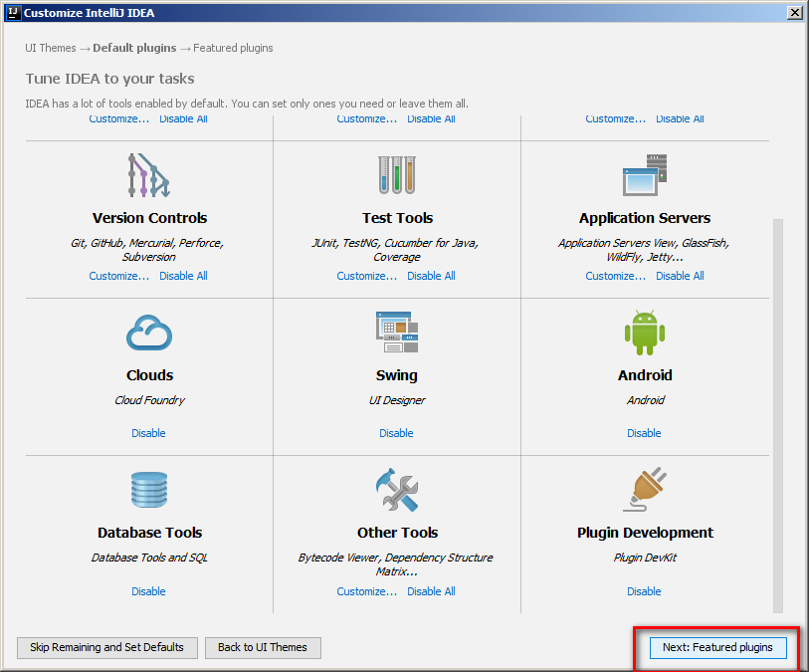Select the UI Themes breadcrumb step
This screenshot has width=809, height=672.
[x=51, y=48]
